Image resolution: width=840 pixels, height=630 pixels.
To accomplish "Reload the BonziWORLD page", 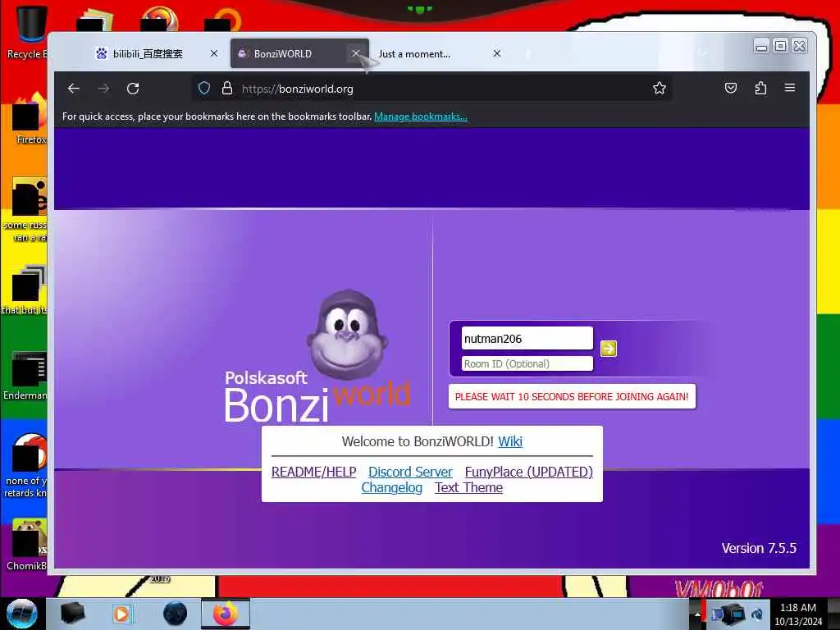I will click(x=133, y=89).
